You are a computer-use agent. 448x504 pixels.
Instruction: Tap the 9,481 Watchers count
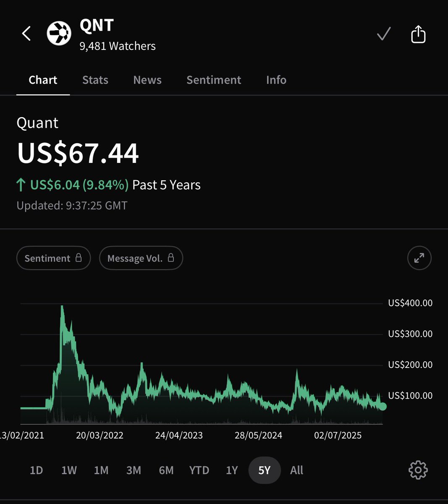tap(118, 46)
